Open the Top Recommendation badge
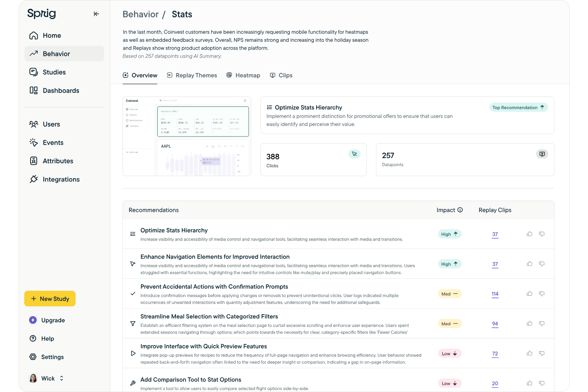588x392 pixels. (518, 108)
